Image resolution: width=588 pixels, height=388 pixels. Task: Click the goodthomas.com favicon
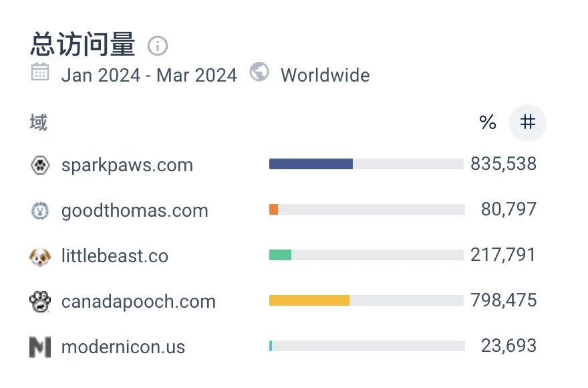click(40, 211)
